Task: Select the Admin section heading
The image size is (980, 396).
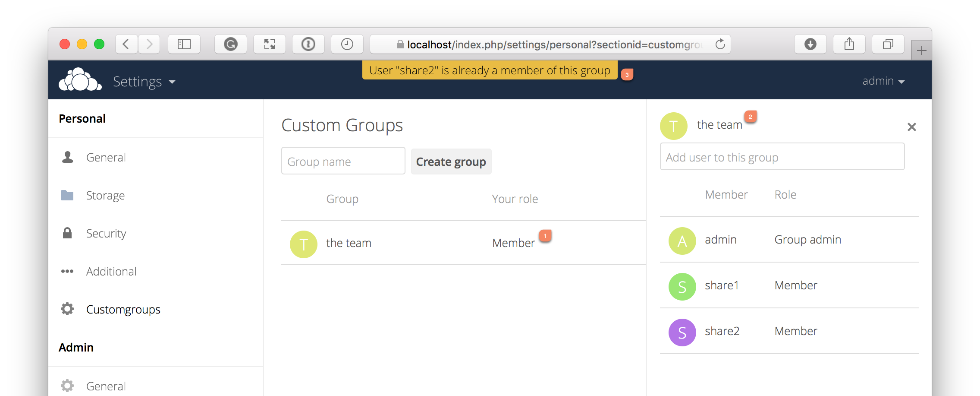Action: tap(76, 347)
